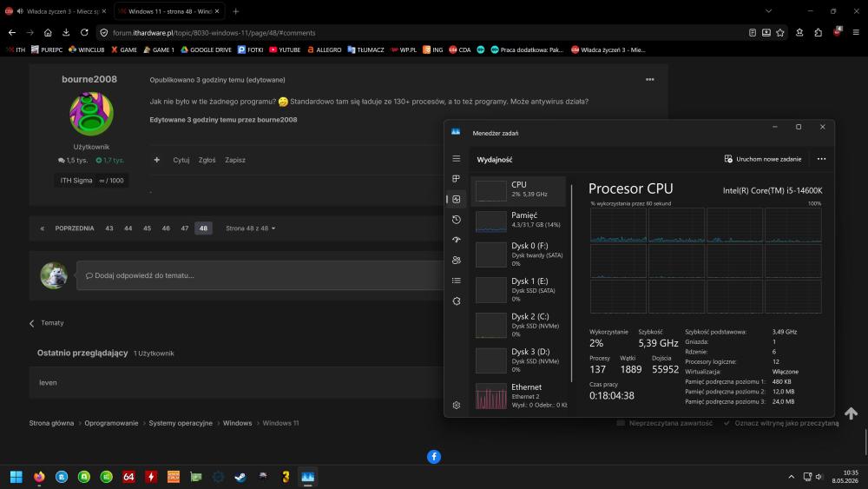Screen dimensions: 868x489
Task: Open Steam from taskbar
Action: pos(240,477)
